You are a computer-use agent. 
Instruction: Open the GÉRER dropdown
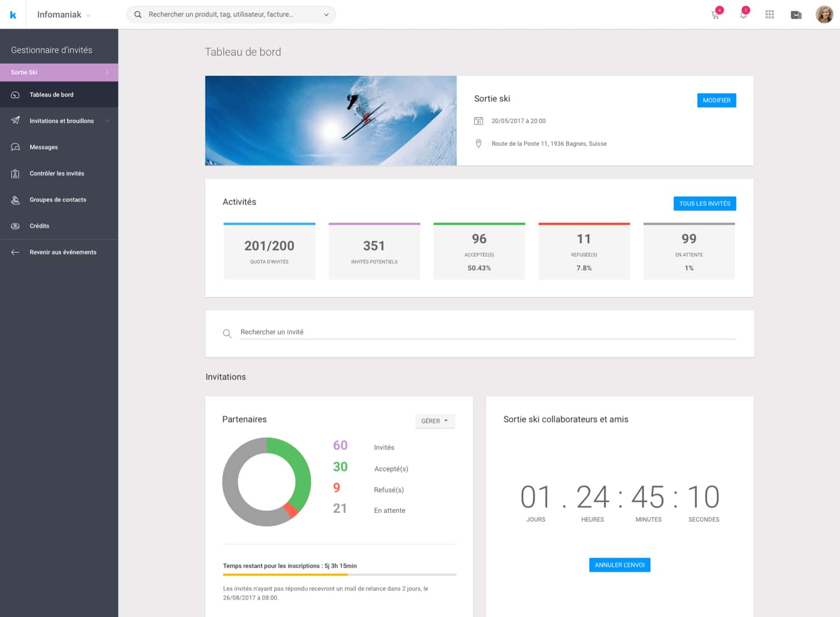tap(435, 421)
